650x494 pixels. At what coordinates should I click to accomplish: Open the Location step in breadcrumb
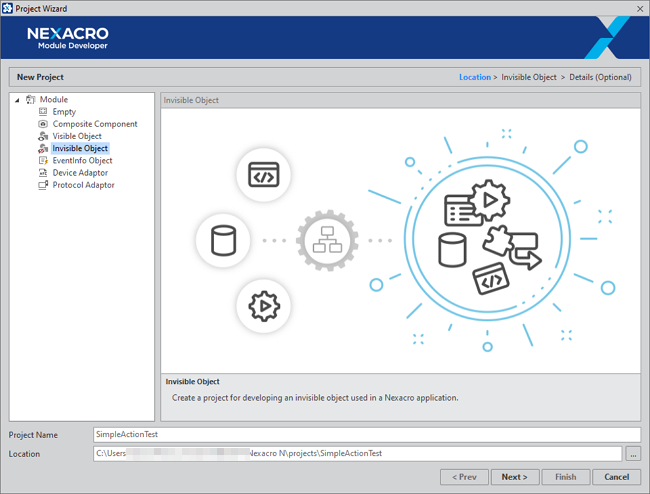pos(474,77)
